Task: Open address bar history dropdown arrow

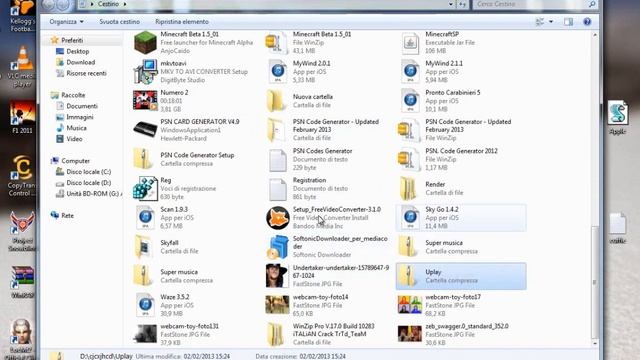Action: coord(451,4)
